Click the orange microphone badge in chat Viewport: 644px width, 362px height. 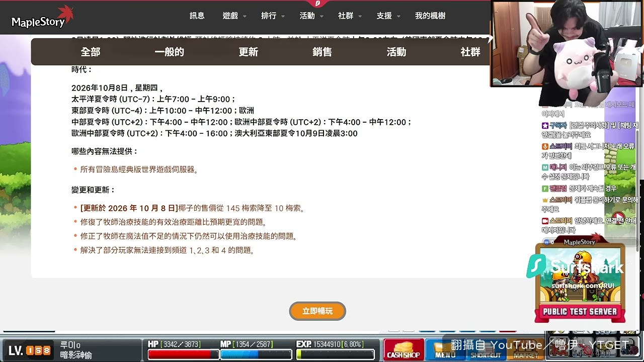tap(545, 146)
